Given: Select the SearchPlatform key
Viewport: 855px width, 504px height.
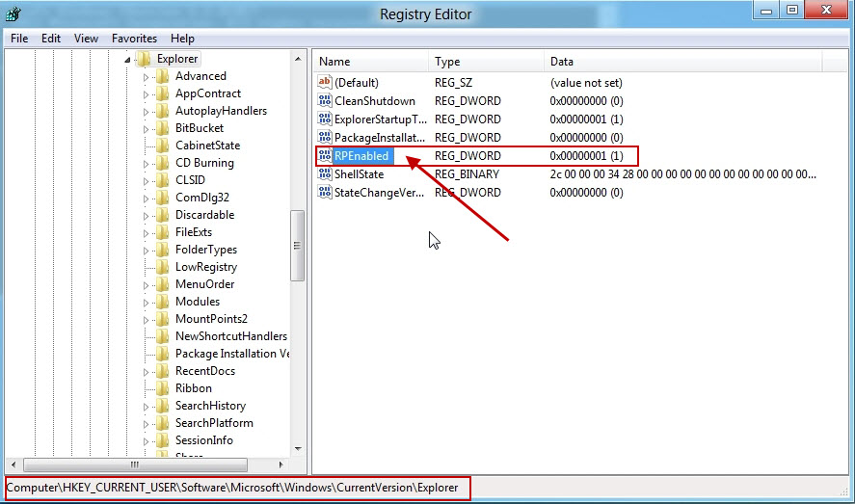Looking at the screenshot, I should point(214,423).
